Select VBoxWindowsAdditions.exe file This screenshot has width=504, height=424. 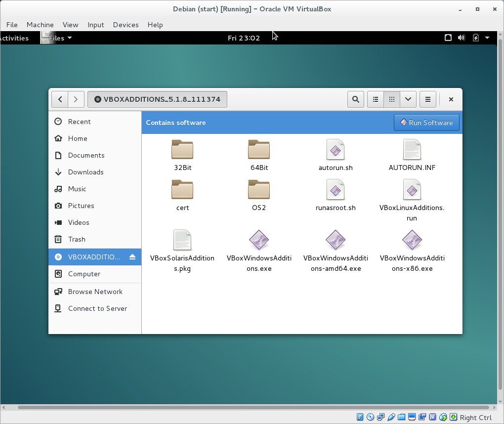tap(259, 251)
